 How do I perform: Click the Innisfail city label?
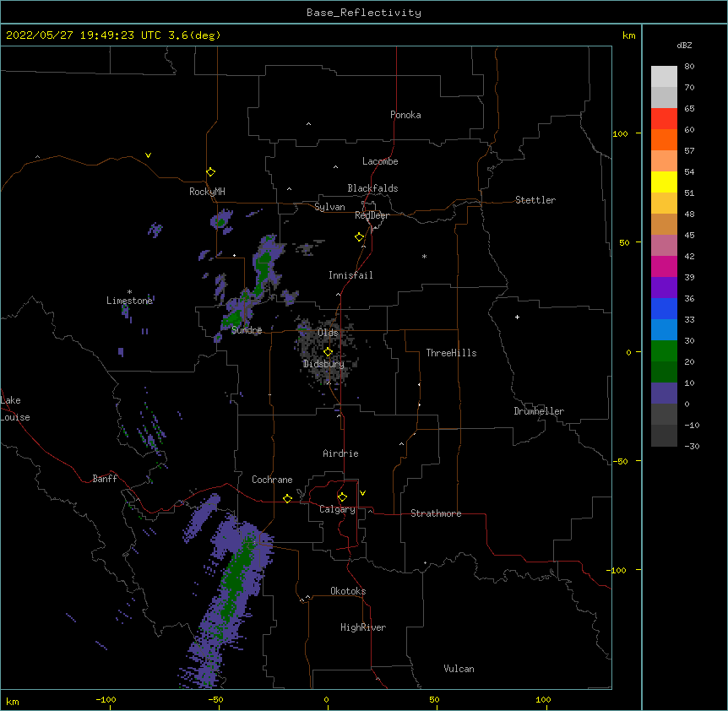coord(350,275)
